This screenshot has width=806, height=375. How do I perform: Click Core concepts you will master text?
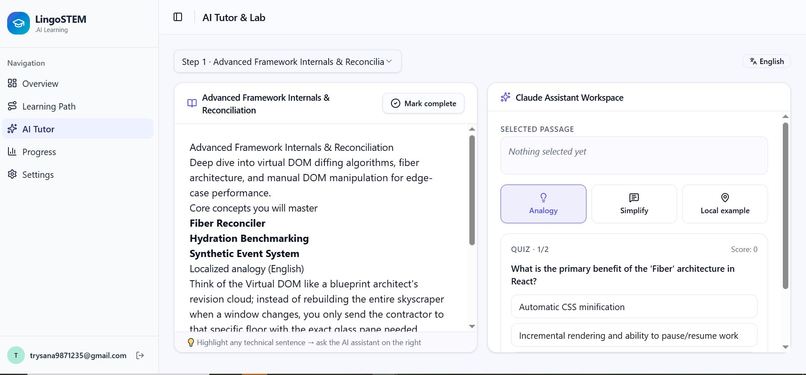[x=253, y=208]
